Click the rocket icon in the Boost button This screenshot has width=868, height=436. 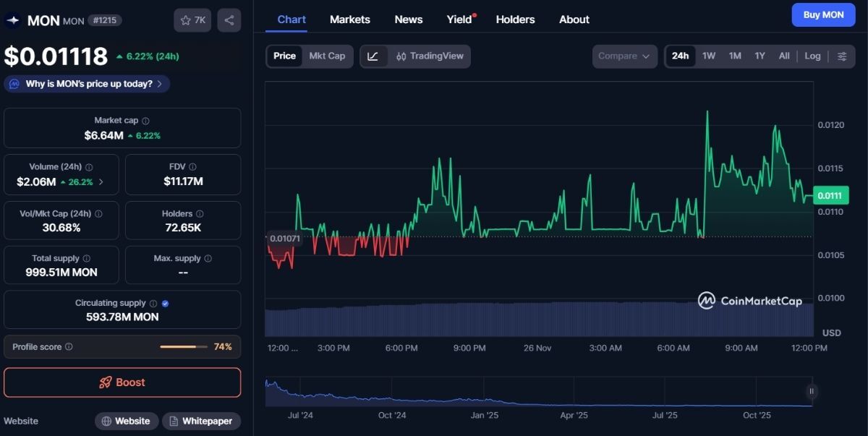[x=106, y=382]
